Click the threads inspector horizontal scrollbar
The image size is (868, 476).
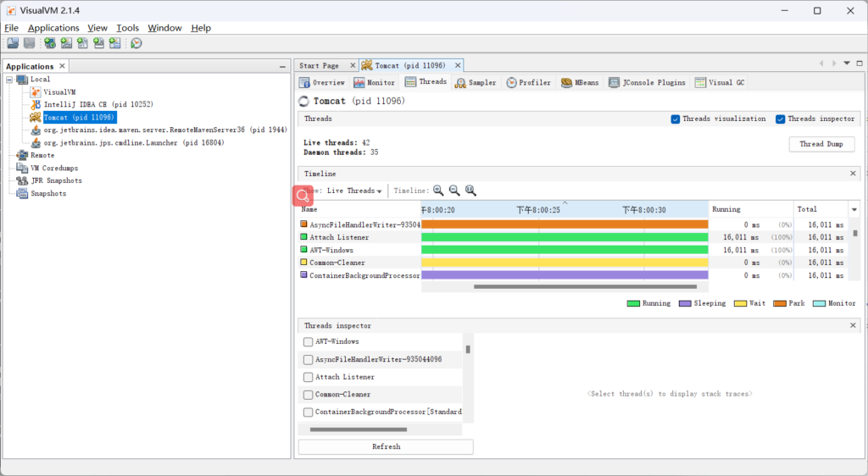coord(359,429)
